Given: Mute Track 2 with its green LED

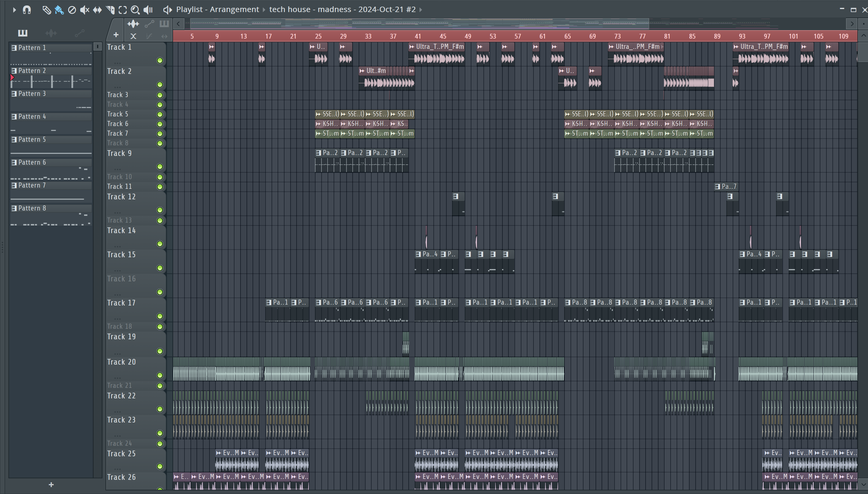Looking at the screenshot, I should [x=160, y=84].
